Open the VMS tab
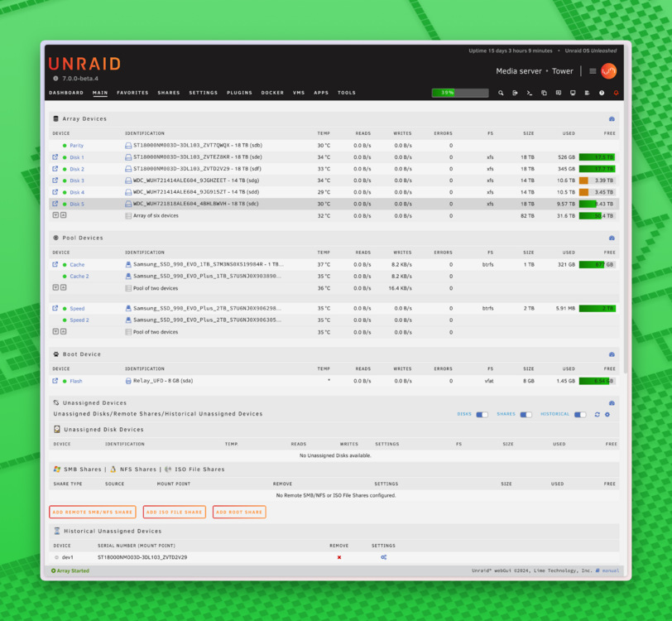This screenshot has height=621, width=672. coord(299,93)
